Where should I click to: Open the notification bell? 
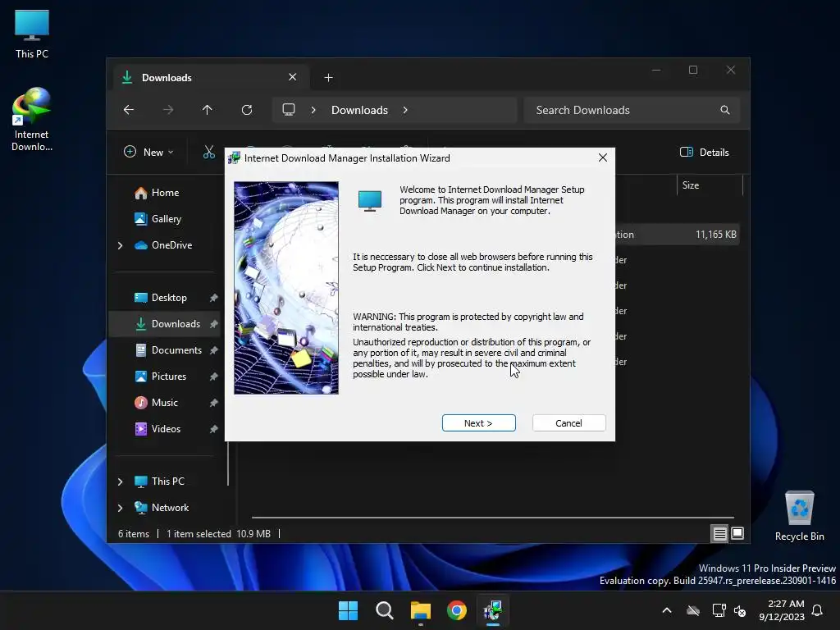click(x=818, y=610)
